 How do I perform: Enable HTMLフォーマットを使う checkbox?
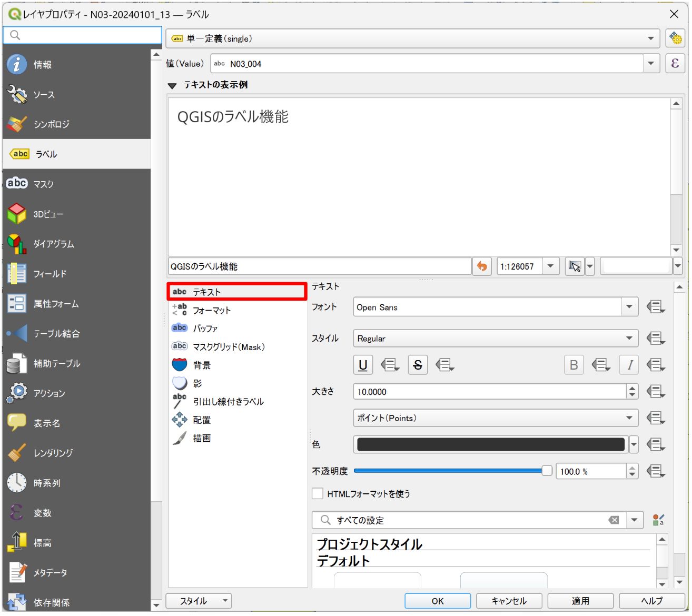pos(318,493)
